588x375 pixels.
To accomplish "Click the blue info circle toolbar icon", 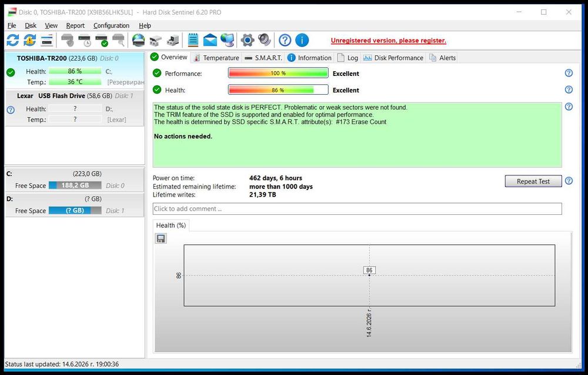I will [302, 40].
